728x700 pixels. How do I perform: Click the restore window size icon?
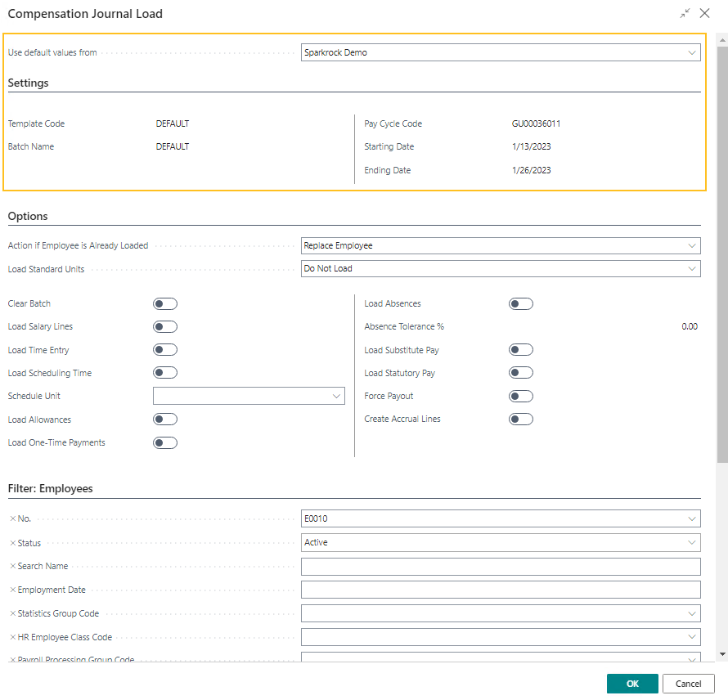click(684, 13)
